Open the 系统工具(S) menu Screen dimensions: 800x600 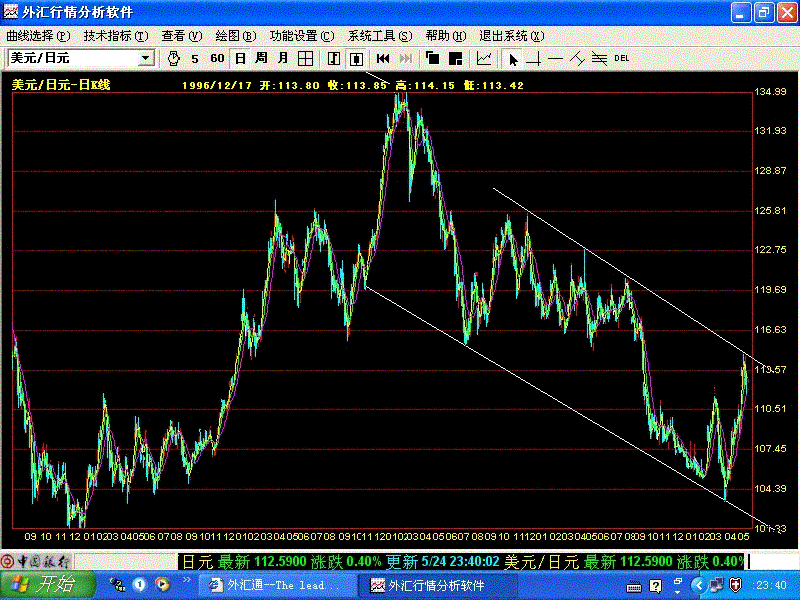click(x=380, y=36)
